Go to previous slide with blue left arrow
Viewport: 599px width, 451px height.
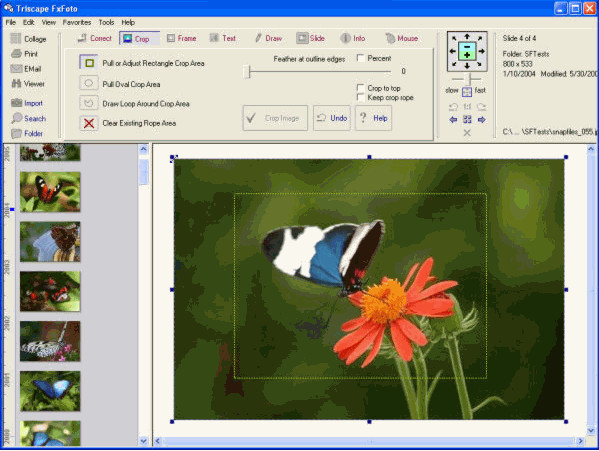pyautogui.click(x=453, y=120)
